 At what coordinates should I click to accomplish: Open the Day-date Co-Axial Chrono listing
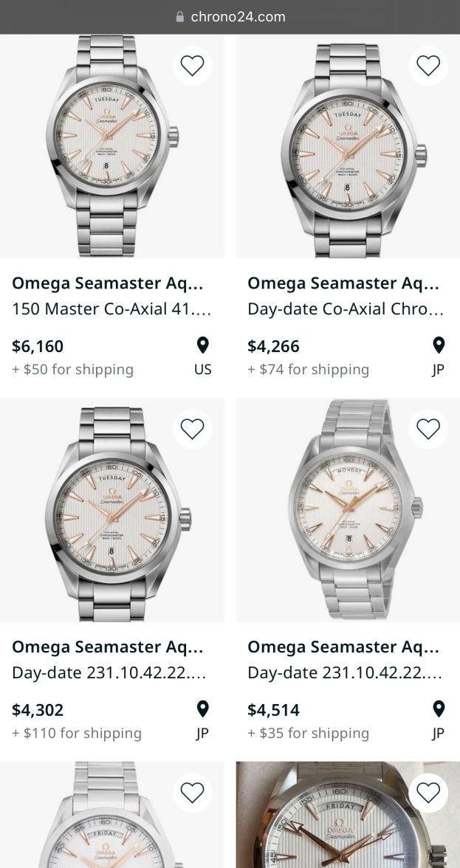pyautogui.click(x=346, y=309)
